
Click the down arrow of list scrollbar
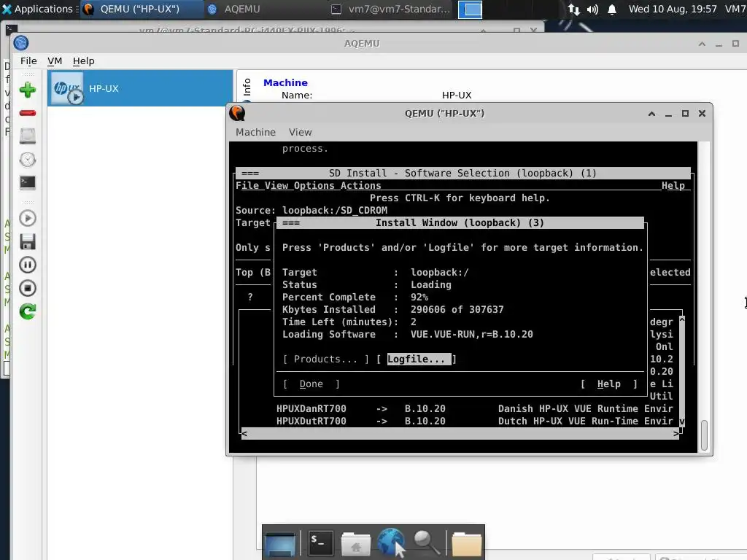point(682,421)
